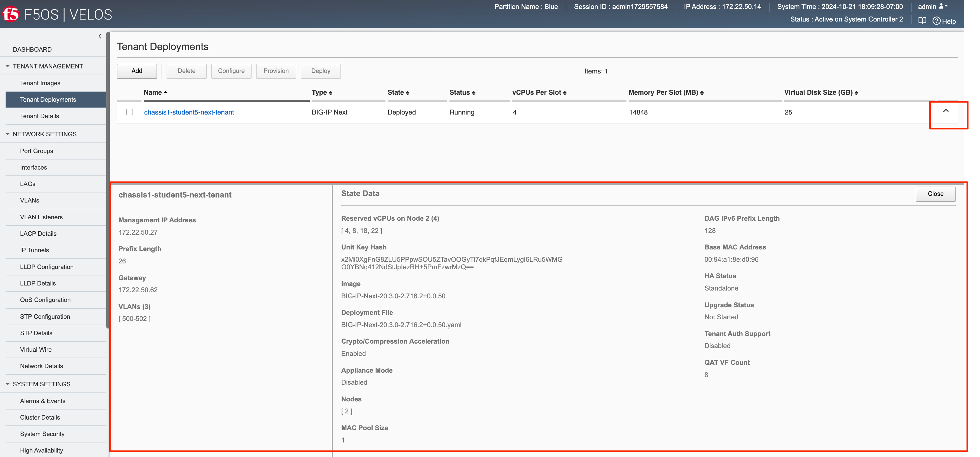Open the documentation book icon

[922, 21]
